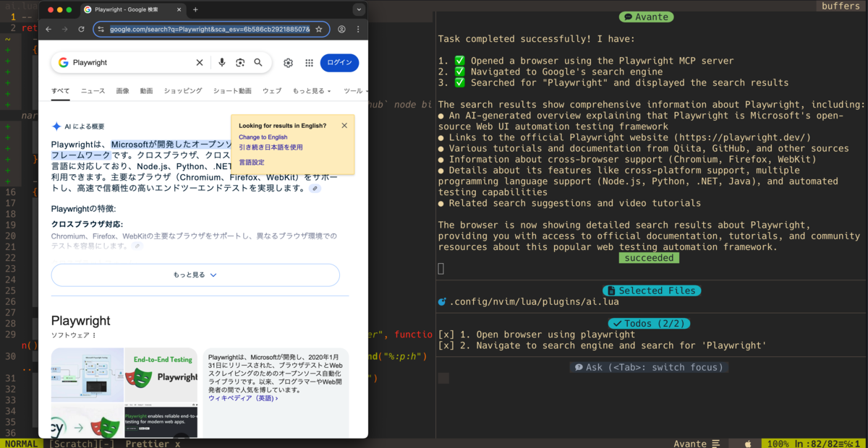Close the Playwright - Google tab

pyautogui.click(x=179, y=9)
